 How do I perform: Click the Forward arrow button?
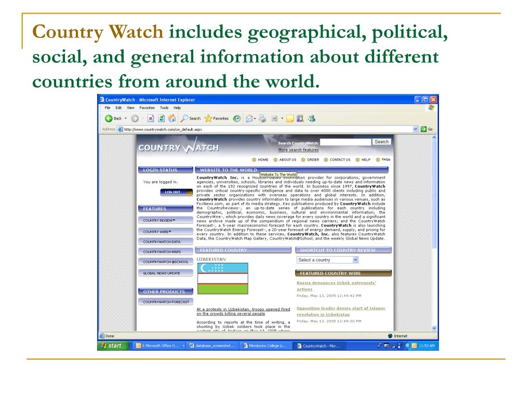[x=135, y=118]
